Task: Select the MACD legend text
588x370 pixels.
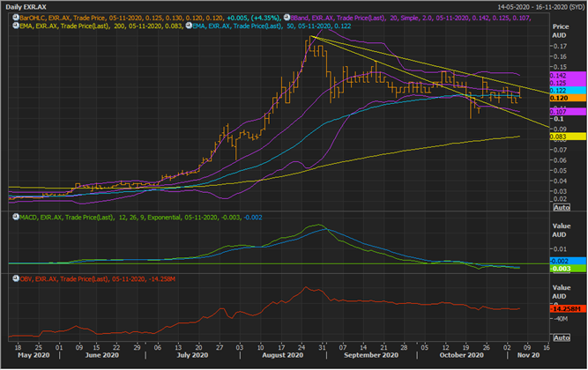Action: [x=141, y=218]
